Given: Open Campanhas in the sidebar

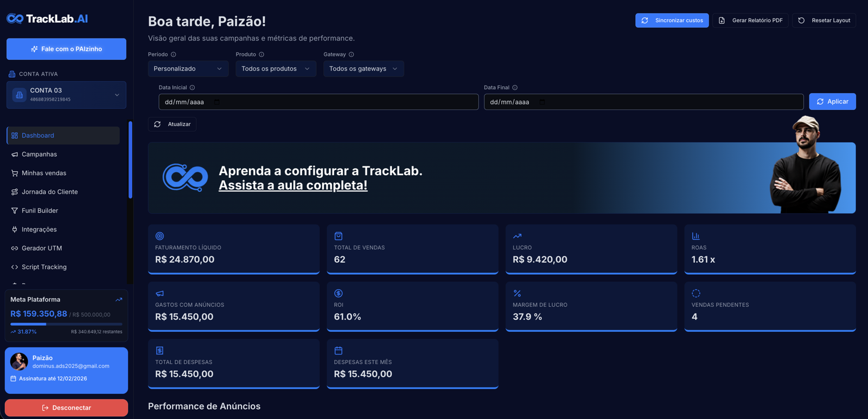Looking at the screenshot, I should click(39, 154).
